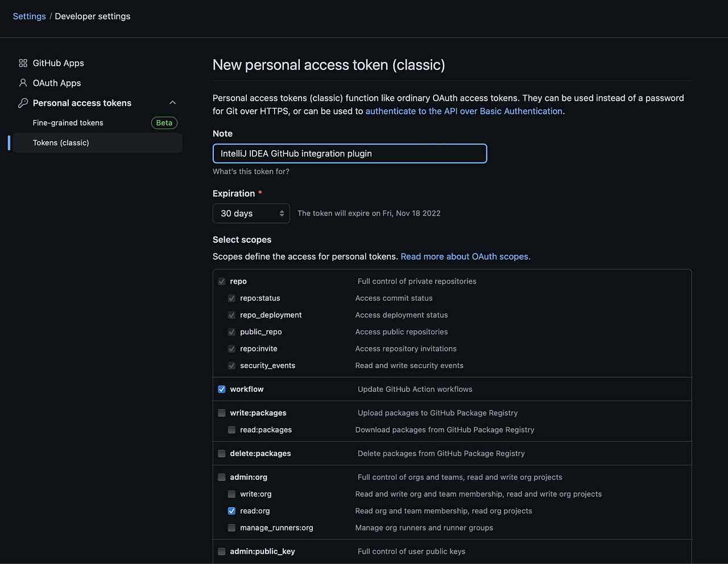Click the Beta badge beside Fine-grained tokens
Viewport: 728px width, 564px height.
164,123
